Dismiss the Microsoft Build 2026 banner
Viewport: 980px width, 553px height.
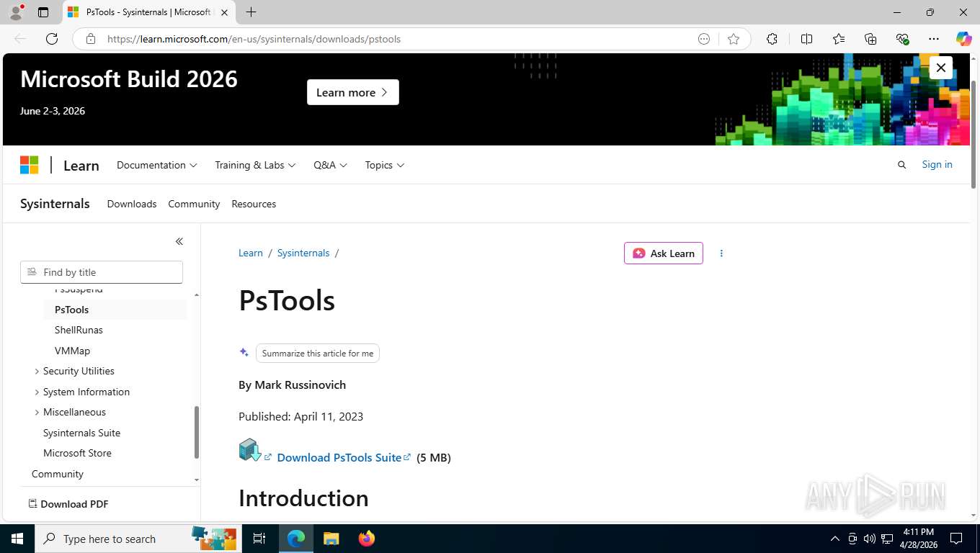coord(940,68)
